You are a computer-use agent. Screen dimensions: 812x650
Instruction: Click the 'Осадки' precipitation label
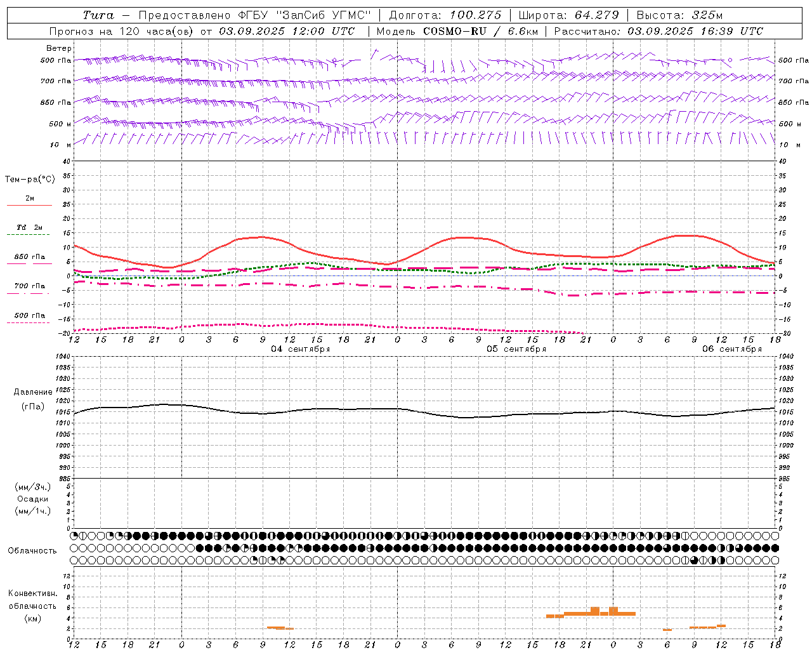(33, 499)
